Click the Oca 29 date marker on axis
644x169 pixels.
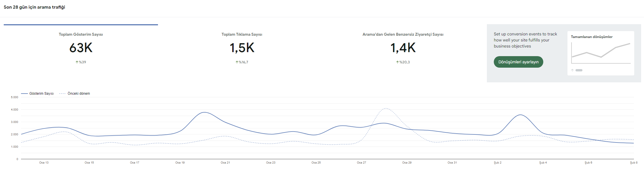tap(407, 163)
